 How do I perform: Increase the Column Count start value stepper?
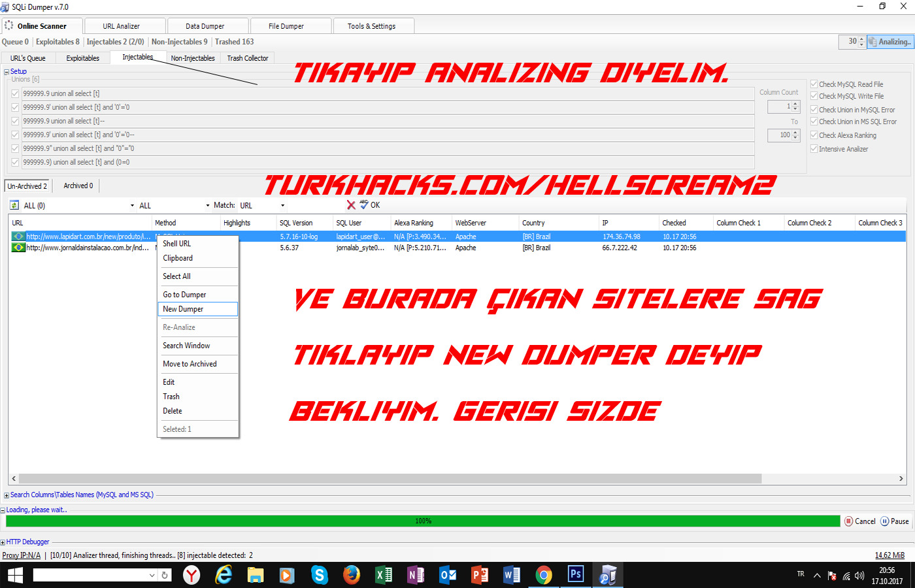(x=796, y=103)
